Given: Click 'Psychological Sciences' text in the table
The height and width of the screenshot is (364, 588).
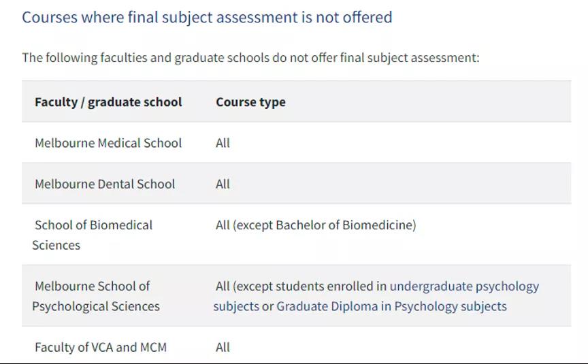Looking at the screenshot, I should [96, 306].
